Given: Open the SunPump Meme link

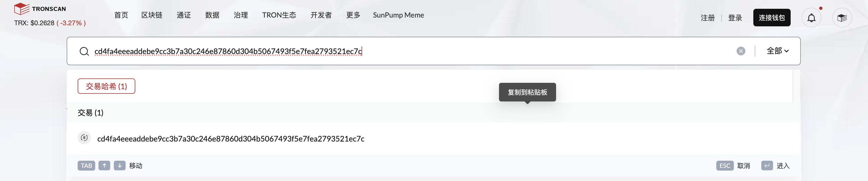Looking at the screenshot, I should click(x=398, y=15).
